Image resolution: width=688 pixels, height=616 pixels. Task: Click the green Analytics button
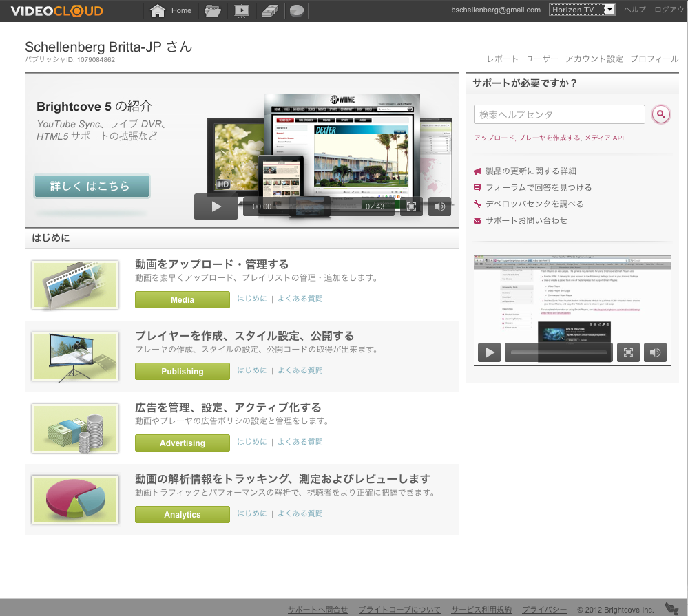point(182,514)
